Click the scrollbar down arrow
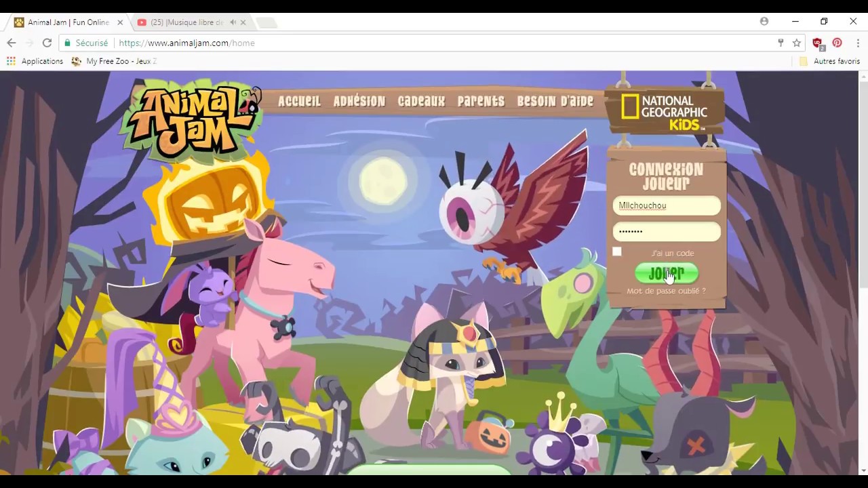Image resolution: width=868 pixels, height=488 pixels. [x=863, y=470]
